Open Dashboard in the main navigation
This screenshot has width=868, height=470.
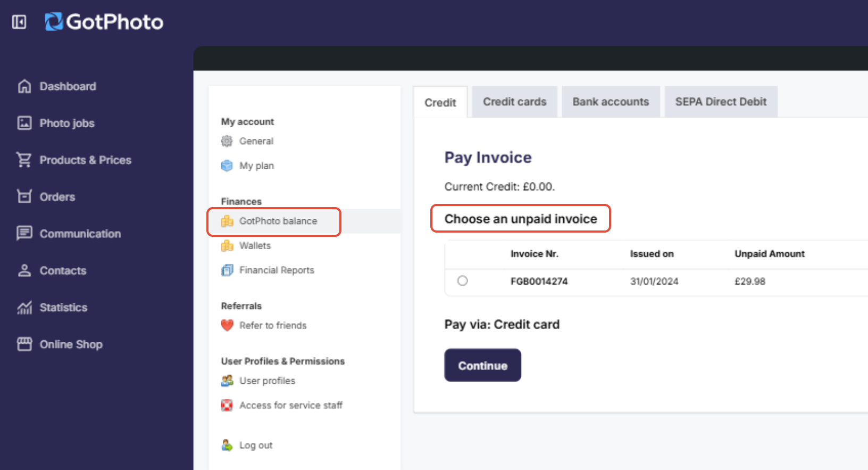pos(68,86)
